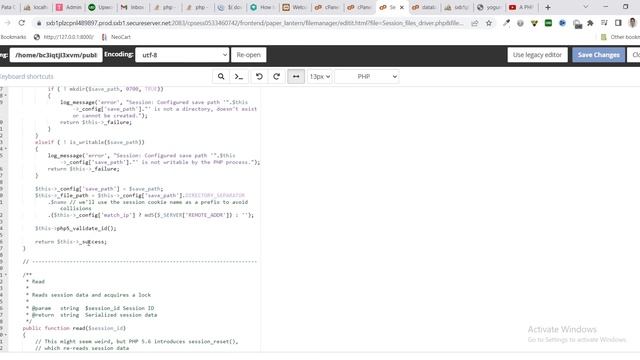Switch to the YouTube 'A PH' tab
Image resolution: width=640 pixels, height=360 pixels.
[x=522, y=7]
